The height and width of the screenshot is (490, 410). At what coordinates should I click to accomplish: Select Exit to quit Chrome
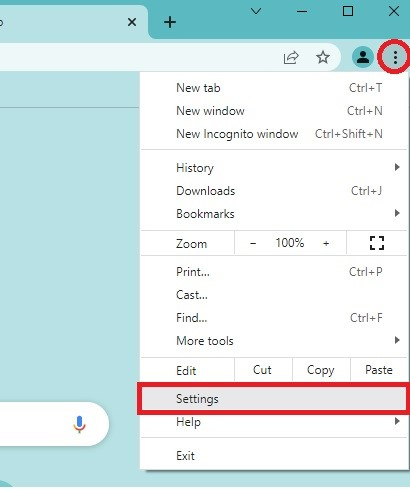pyautogui.click(x=274, y=456)
